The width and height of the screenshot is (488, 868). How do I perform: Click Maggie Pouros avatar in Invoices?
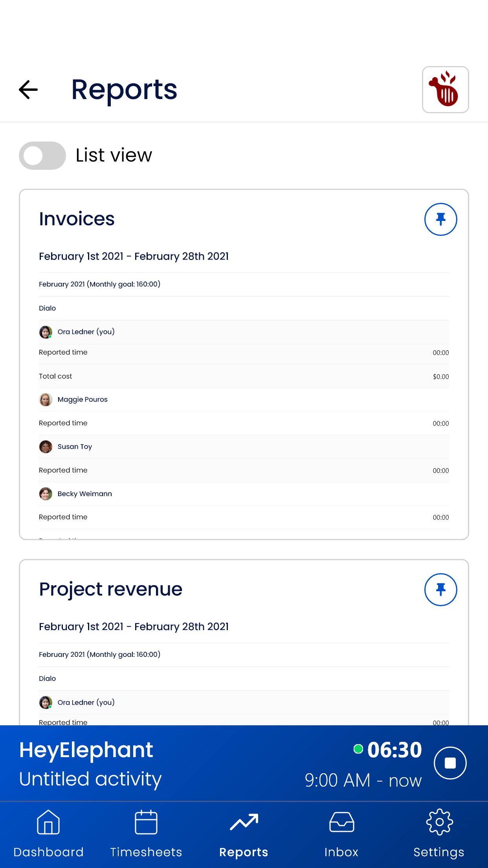pyautogui.click(x=46, y=400)
